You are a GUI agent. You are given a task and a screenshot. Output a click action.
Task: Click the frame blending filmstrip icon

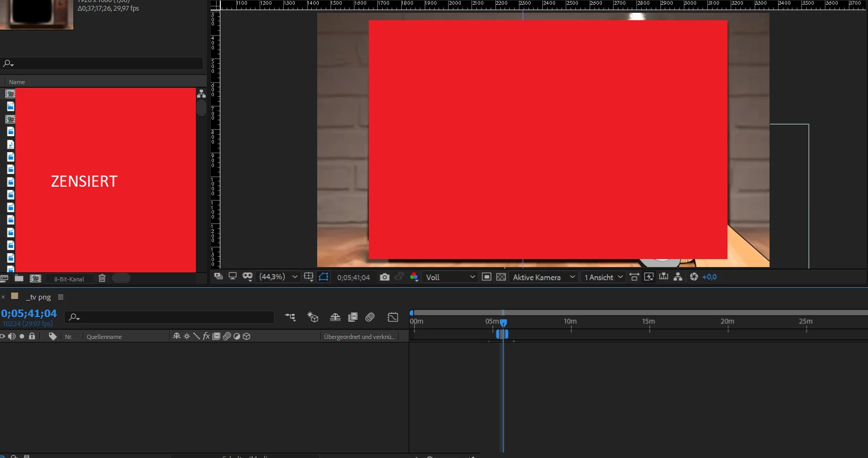tap(352, 317)
